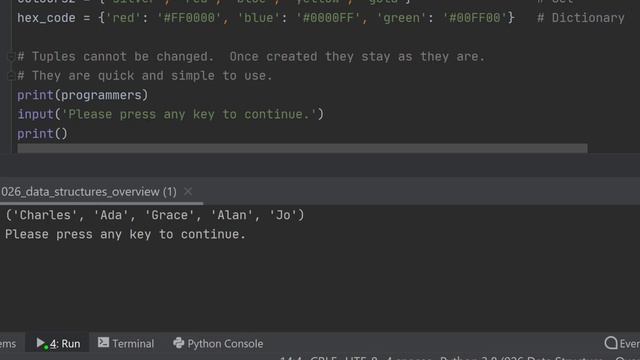Image resolution: width=640 pixels, height=360 pixels.
Task: Click the hex_code dictionary assignment line
Action: coord(266,18)
